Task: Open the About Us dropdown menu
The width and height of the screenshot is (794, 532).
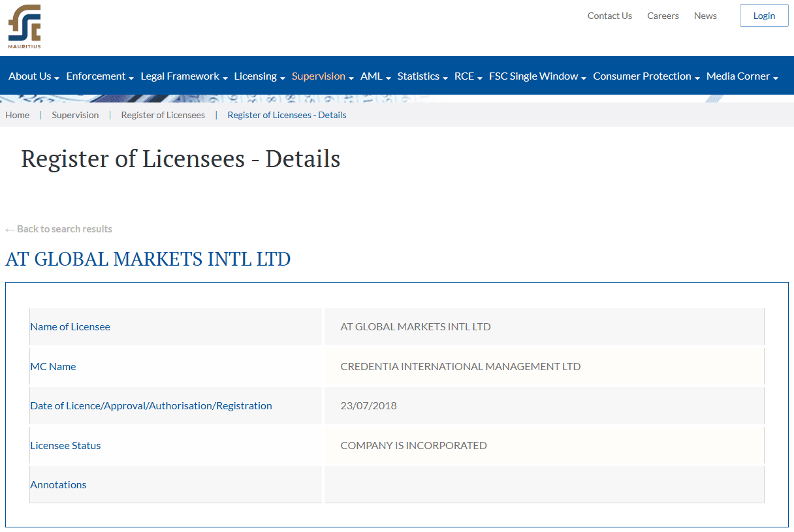Action: click(34, 76)
